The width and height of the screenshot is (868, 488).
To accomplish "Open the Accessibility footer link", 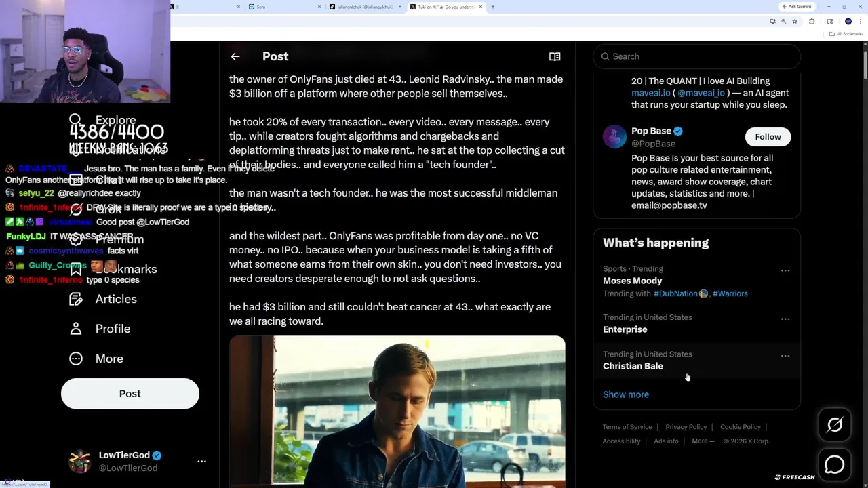I will 621,441.
